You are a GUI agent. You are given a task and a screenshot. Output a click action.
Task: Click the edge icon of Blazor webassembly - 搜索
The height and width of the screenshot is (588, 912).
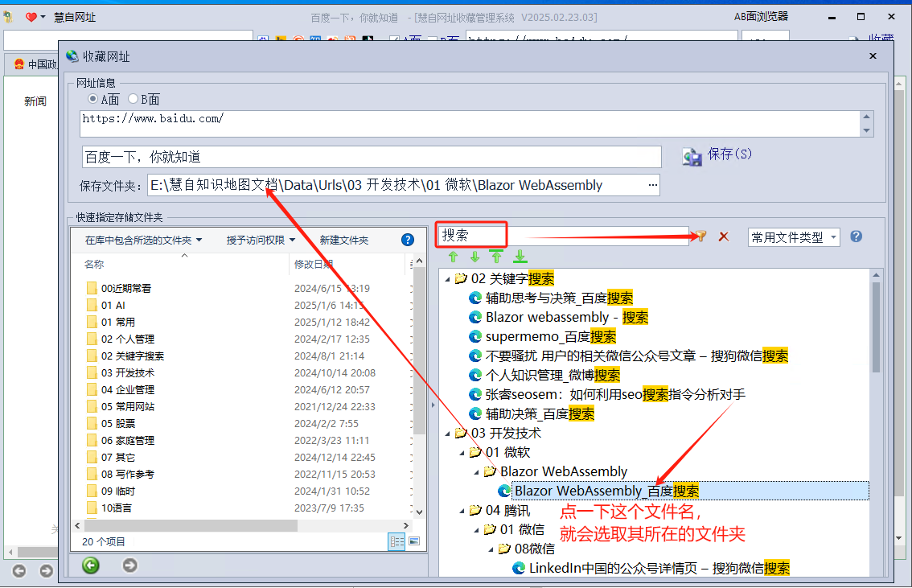475,318
